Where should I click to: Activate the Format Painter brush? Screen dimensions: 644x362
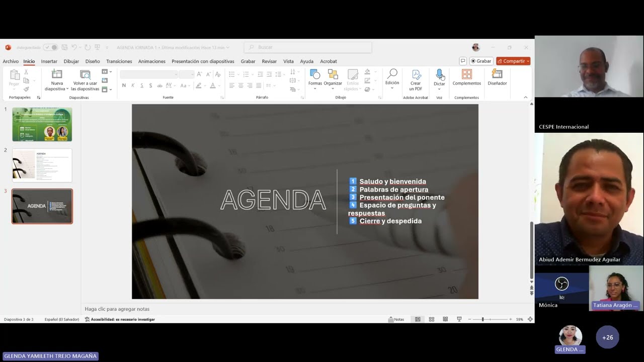point(26,89)
